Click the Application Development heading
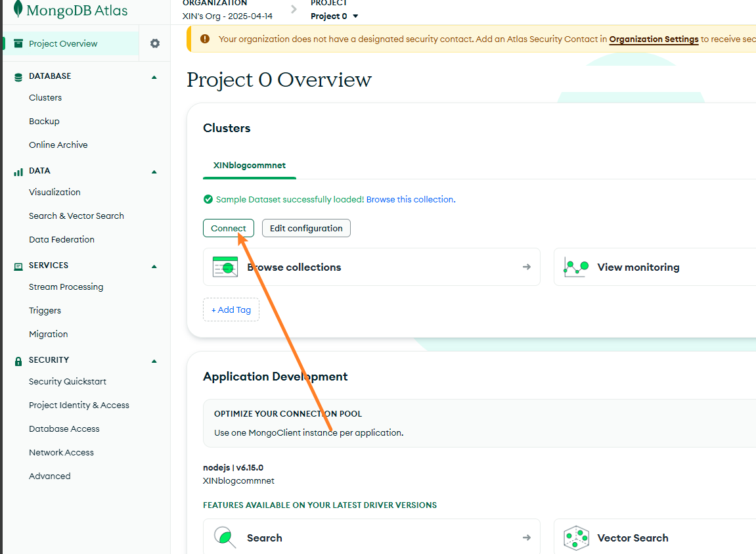Screen dimensions: 756x554 pos(275,377)
